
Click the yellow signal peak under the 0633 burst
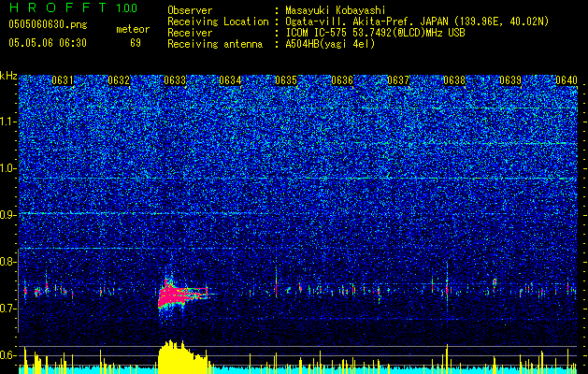point(183,357)
